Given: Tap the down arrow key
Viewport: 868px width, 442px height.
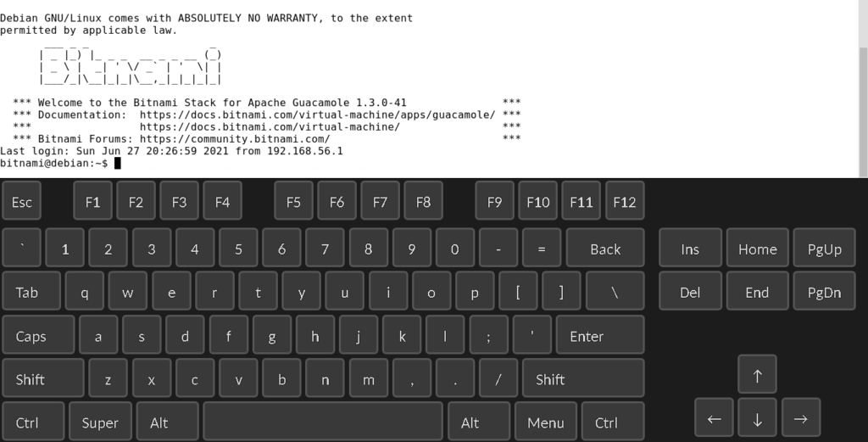Looking at the screenshot, I should (x=757, y=417).
